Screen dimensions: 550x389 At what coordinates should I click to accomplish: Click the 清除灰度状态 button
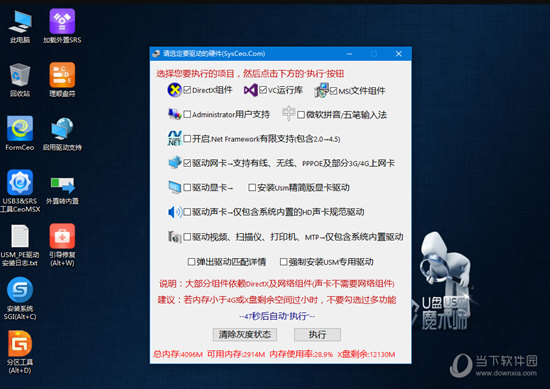[244, 335]
